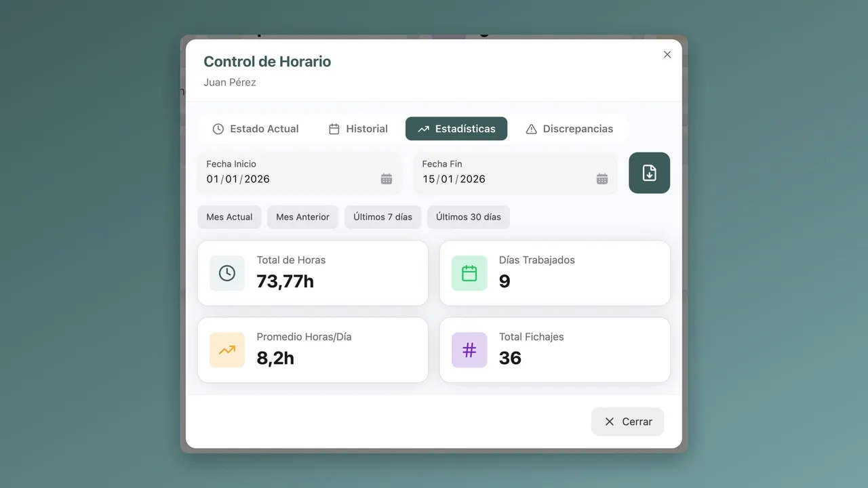868x488 pixels.
Task: Select the Estadísticas tab
Action: (456, 129)
